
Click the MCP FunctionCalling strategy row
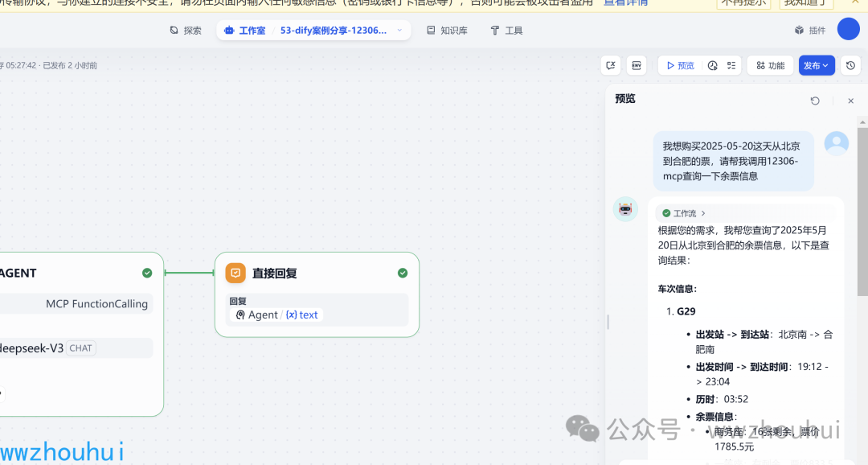point(76,304)
